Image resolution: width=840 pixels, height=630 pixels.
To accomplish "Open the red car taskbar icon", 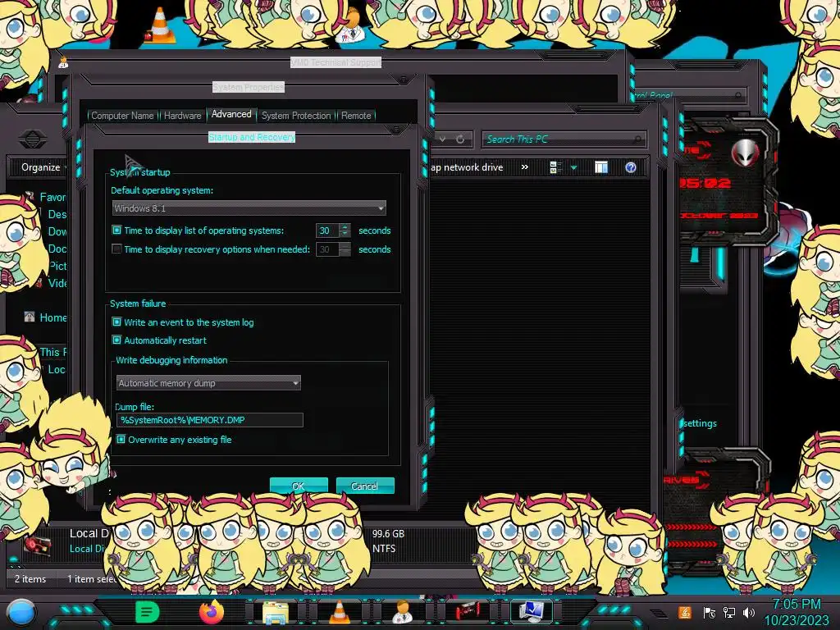I will tap(467, 612).
